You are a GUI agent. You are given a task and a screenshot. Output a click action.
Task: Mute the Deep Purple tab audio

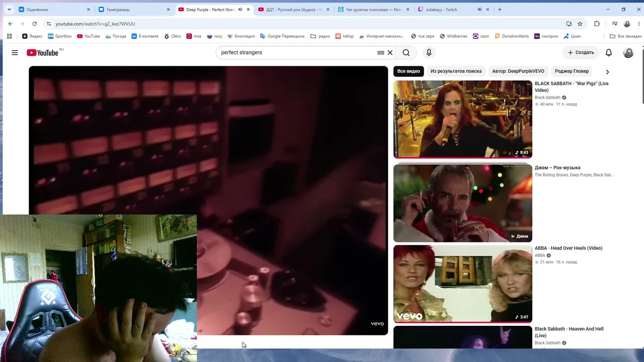[x=239, y=10]
